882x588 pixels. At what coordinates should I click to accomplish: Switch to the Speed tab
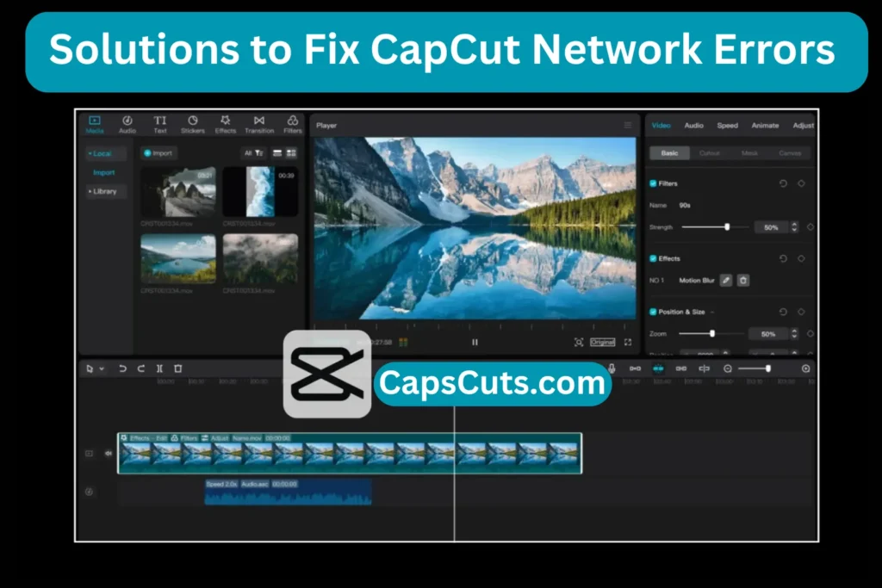tap(727, 126)
